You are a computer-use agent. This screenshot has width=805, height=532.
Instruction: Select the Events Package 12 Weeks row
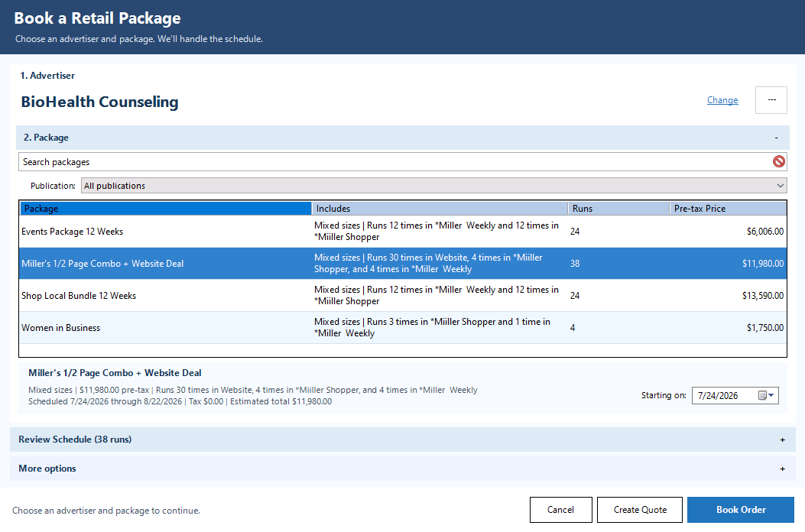click(x=402, y=232)
